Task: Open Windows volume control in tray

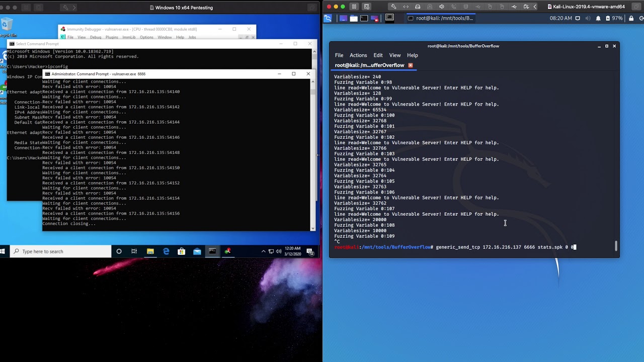Action: tap(278, 251)
